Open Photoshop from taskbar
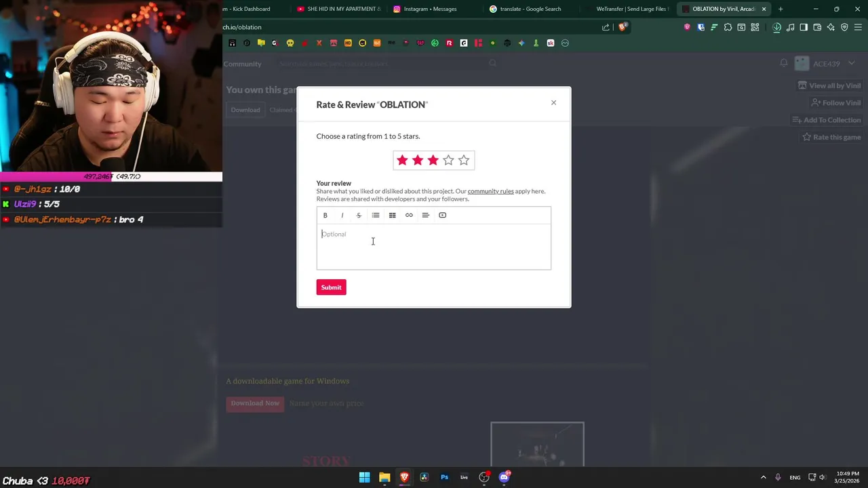868x488 pixels. [x=444, y=477]
